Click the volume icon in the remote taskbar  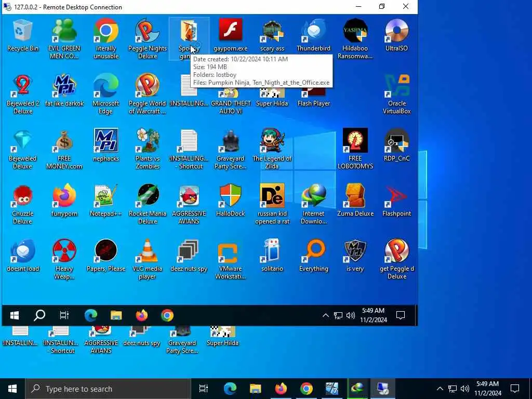351,315
